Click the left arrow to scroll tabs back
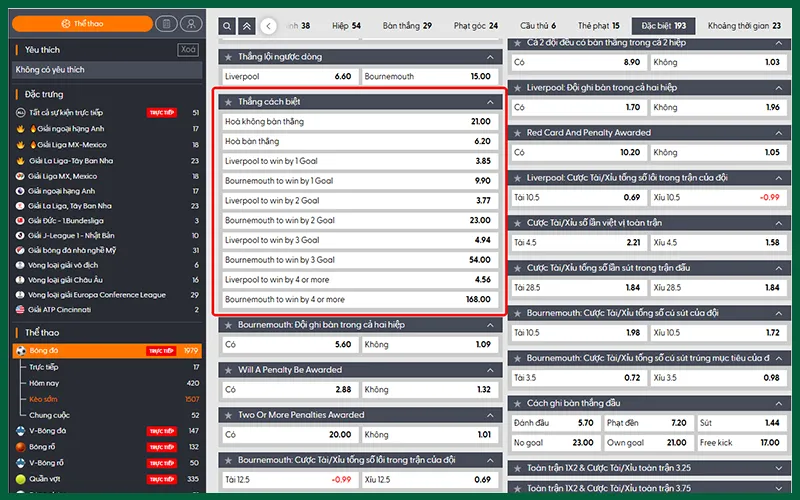 [268, 26]
